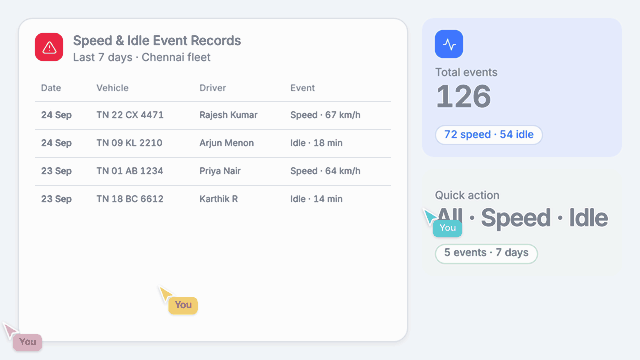Click the 'Driver' column header
Image resolution: width=640 pixels, height=360 pixels.
[x=213, y=88]
